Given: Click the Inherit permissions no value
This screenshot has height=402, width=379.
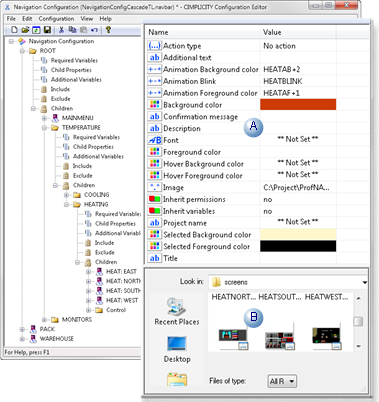Looking at the screenshot, I should point(298,199).
